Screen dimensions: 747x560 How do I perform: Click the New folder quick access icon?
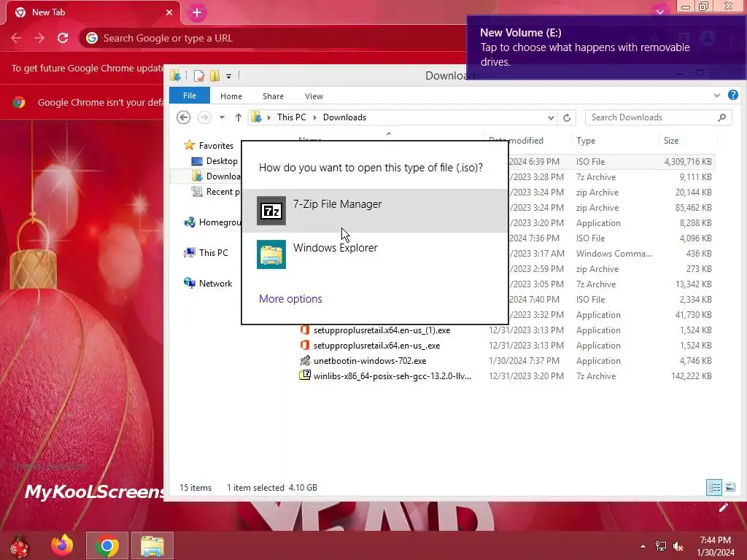(215, 75)
